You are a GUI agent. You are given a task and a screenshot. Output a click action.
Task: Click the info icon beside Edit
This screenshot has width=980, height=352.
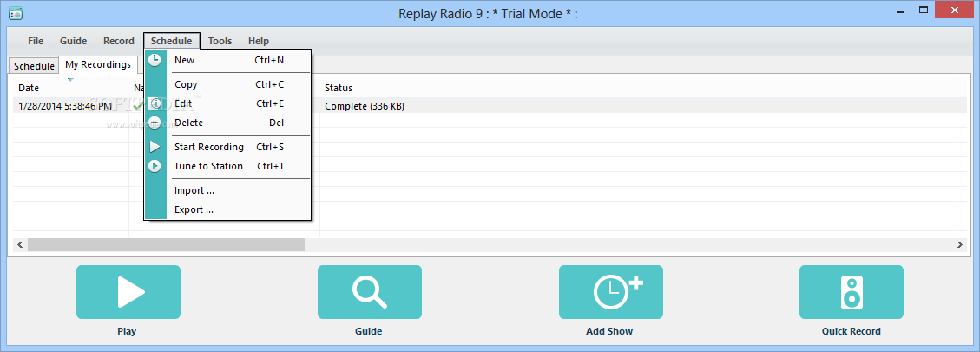155,103
